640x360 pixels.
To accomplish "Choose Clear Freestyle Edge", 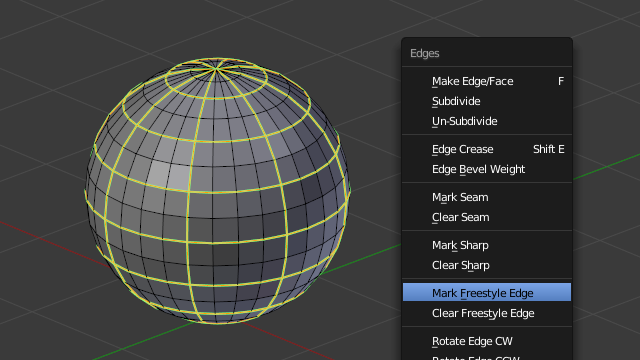I will (487, 313).
